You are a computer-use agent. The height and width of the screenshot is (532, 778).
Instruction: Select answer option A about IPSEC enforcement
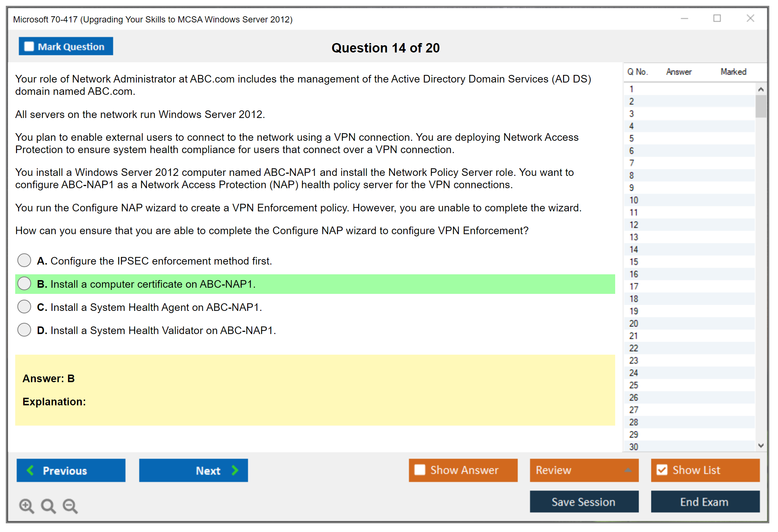click(x=24, y=260)
